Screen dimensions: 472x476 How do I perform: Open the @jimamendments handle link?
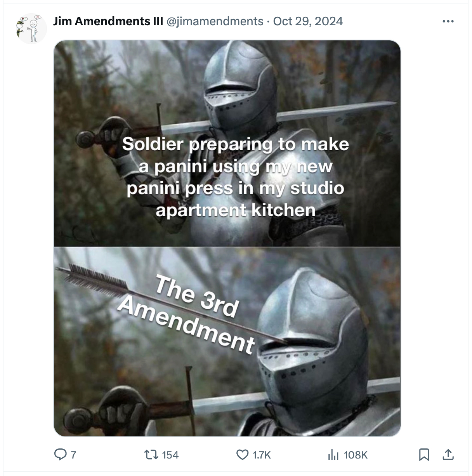click(215, 21)
